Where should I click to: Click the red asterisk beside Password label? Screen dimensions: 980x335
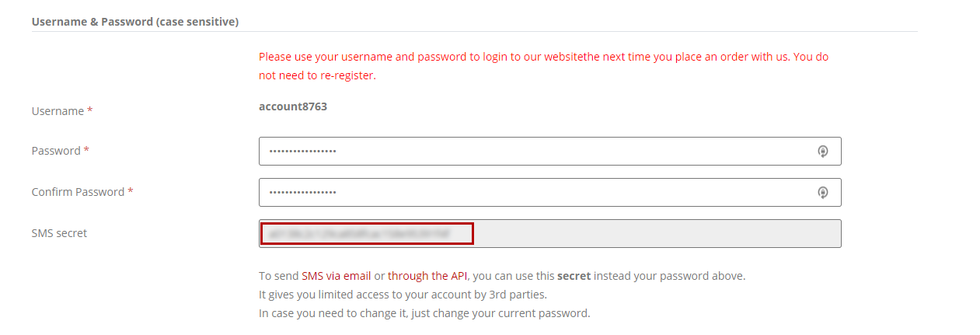point(86,150)
